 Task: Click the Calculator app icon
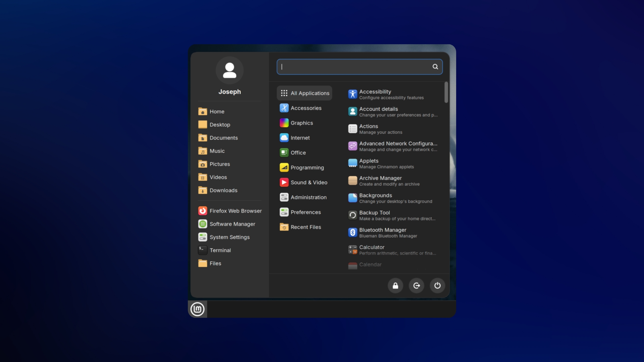tap(353, 250)
